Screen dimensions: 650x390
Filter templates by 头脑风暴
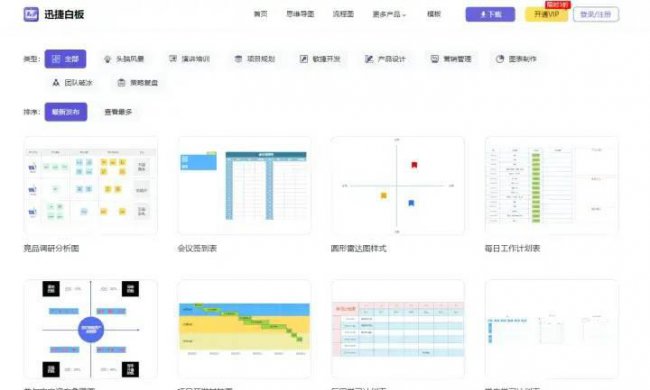coord(124,59)
